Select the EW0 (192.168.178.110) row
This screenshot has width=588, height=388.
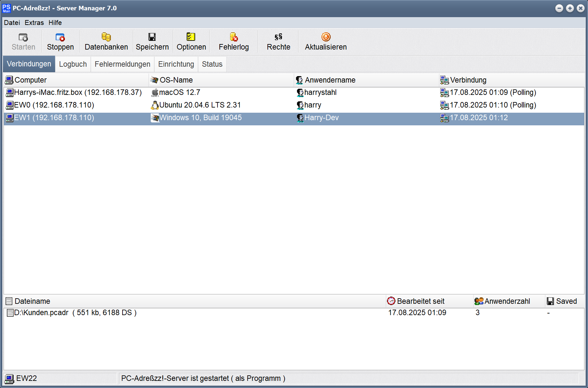[294, 105]
